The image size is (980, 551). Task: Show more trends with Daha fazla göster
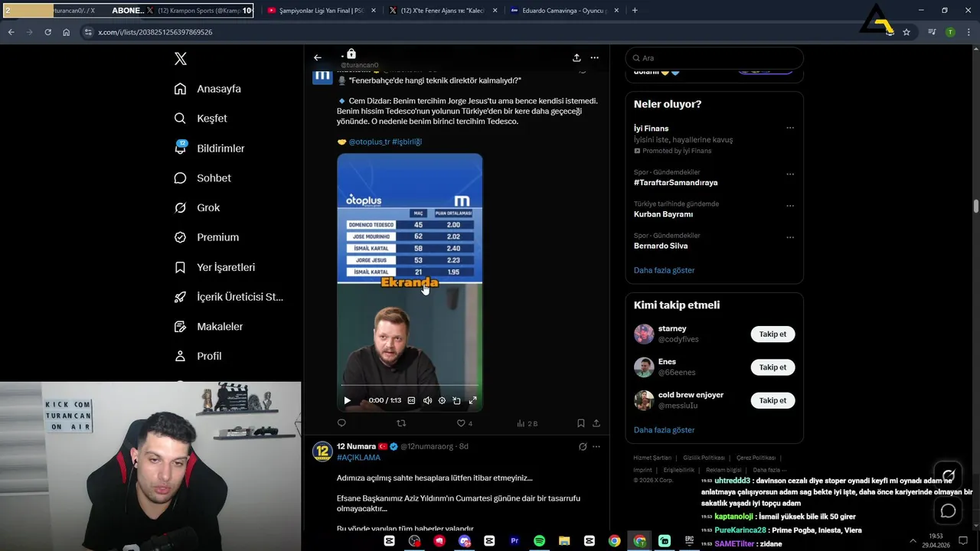coord(664,270)
